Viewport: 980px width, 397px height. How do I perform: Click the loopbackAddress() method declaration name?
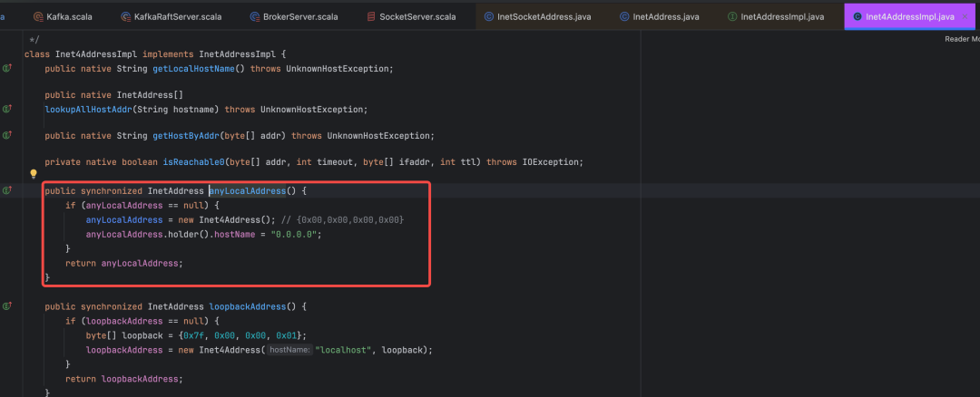click(x=248, y=306)
